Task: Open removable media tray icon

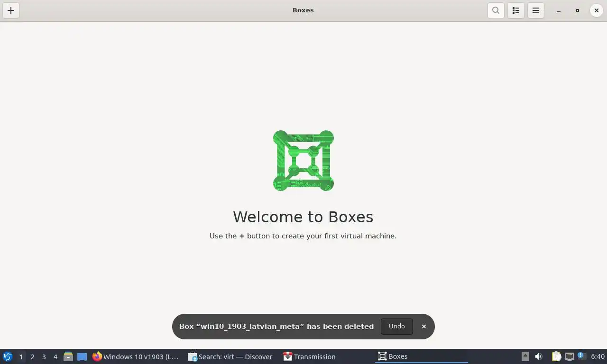Action: (x=525, y=356)
